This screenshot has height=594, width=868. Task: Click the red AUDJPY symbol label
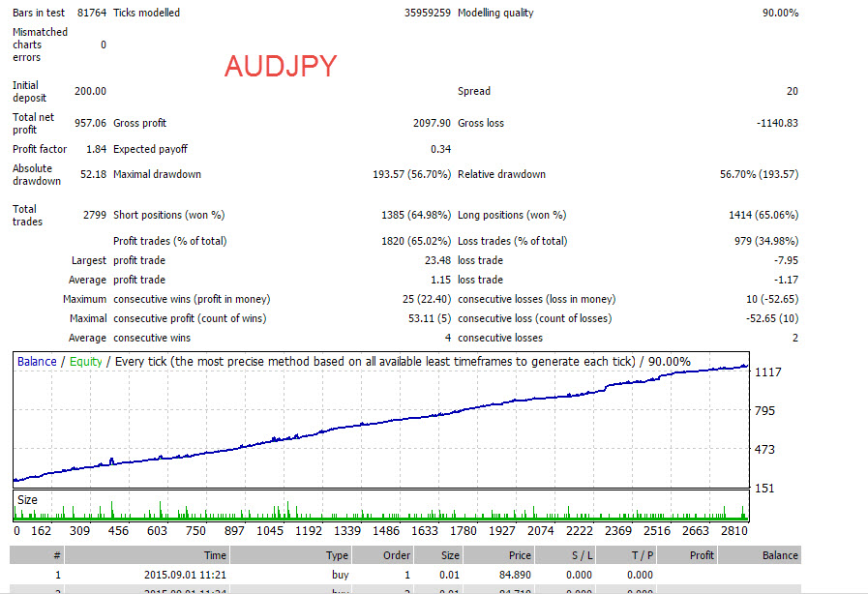[x=281, y=67]
